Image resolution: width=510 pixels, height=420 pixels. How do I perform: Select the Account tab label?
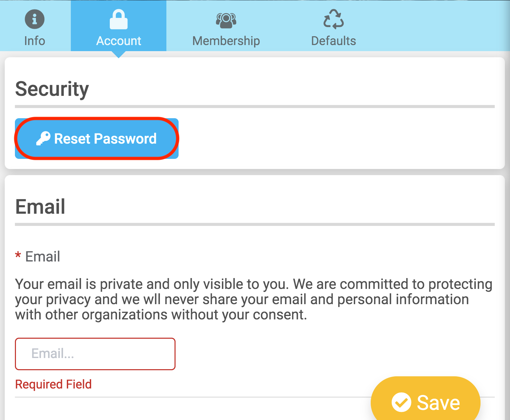click(x=119, y=41)
